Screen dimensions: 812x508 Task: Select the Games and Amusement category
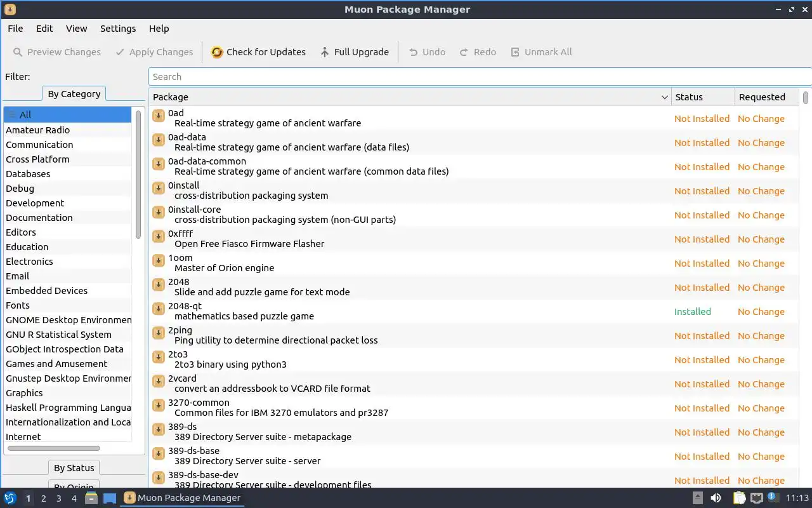pyautogui.click(x=67, y=364)
